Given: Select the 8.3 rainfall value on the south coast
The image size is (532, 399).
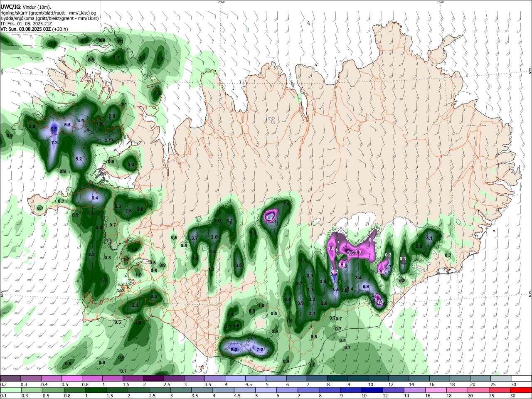Looking at the screenshot, I should (x=234, y=350).
